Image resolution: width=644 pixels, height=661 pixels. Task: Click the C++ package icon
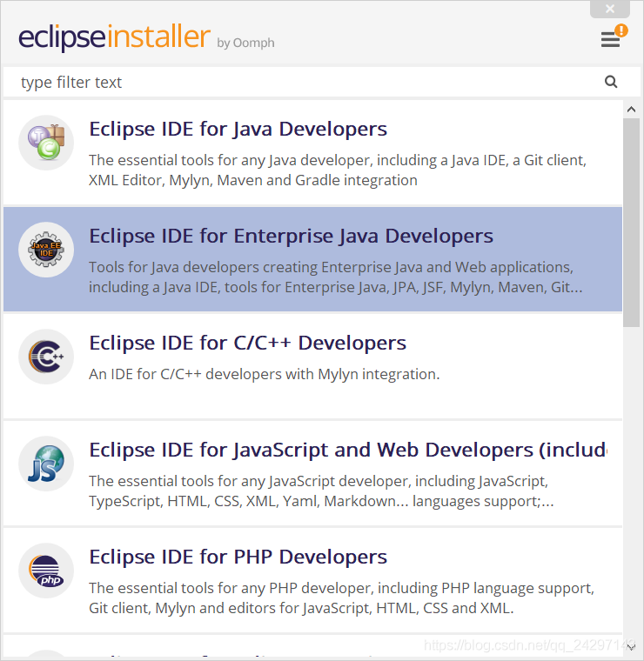coord(46,357)
